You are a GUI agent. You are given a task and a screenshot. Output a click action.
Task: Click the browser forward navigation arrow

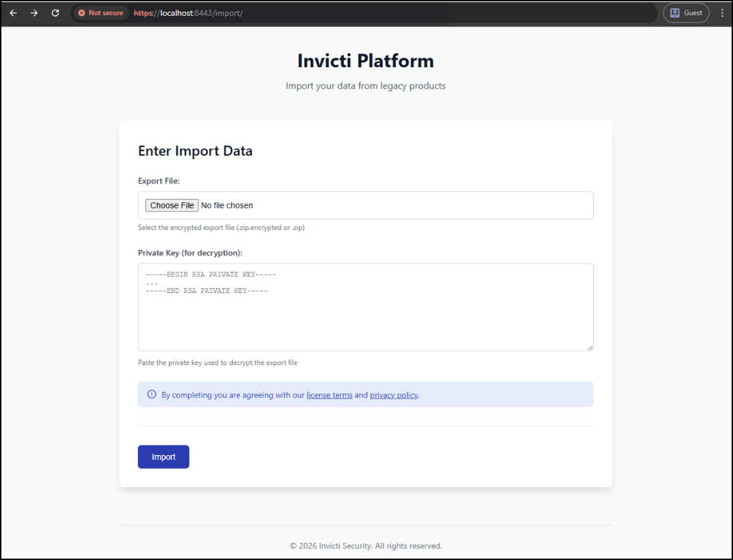pos(34,12)
